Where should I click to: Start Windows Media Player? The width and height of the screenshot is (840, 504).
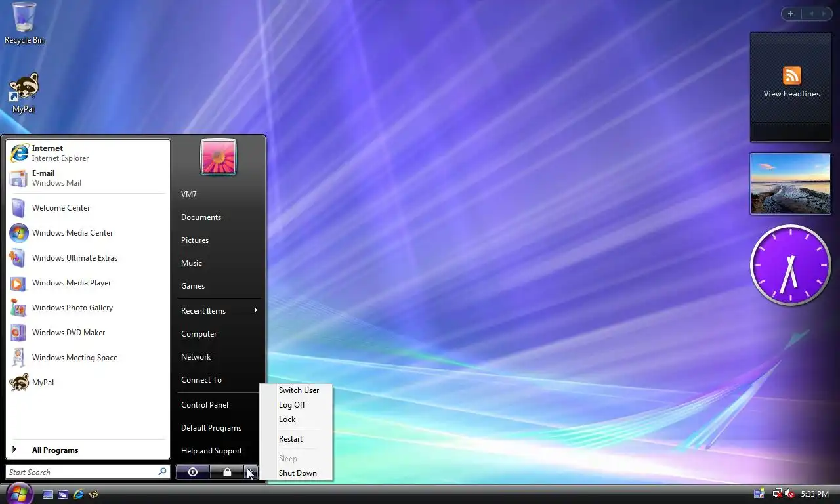88,283
